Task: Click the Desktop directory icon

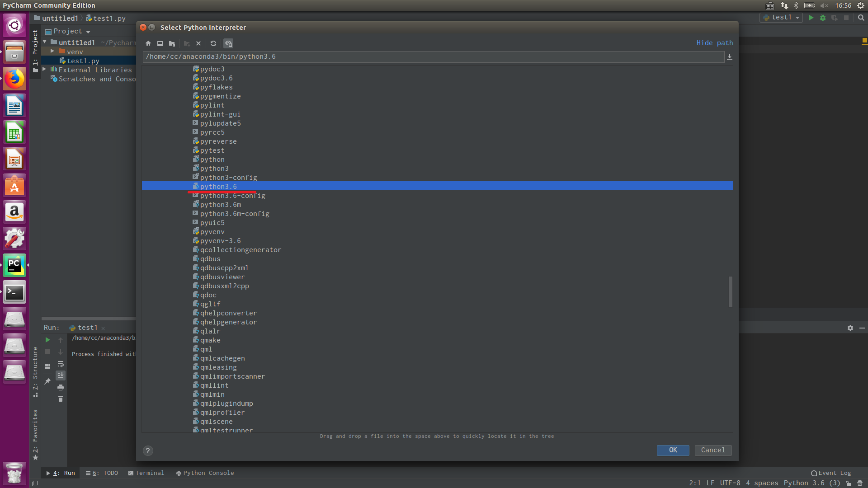Action: tap(160, 43)
